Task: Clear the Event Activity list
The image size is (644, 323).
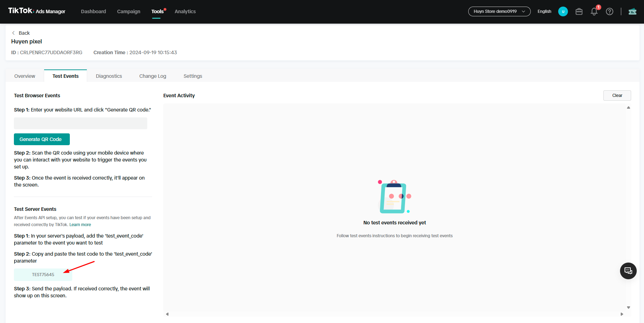Action: [617, 96]
